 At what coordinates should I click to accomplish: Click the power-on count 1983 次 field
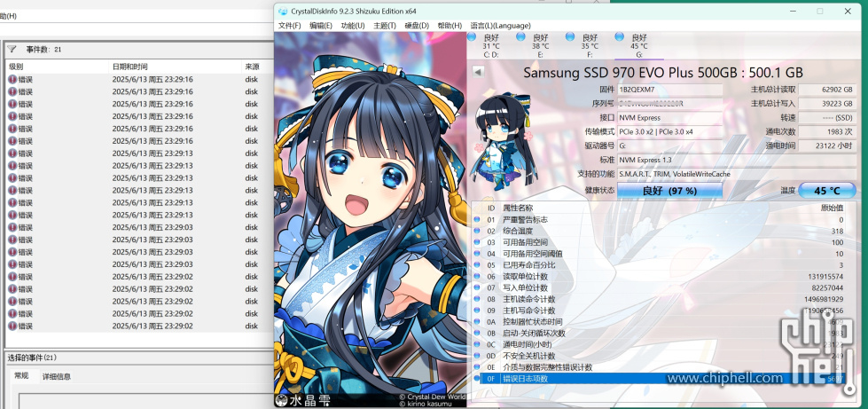827,132
